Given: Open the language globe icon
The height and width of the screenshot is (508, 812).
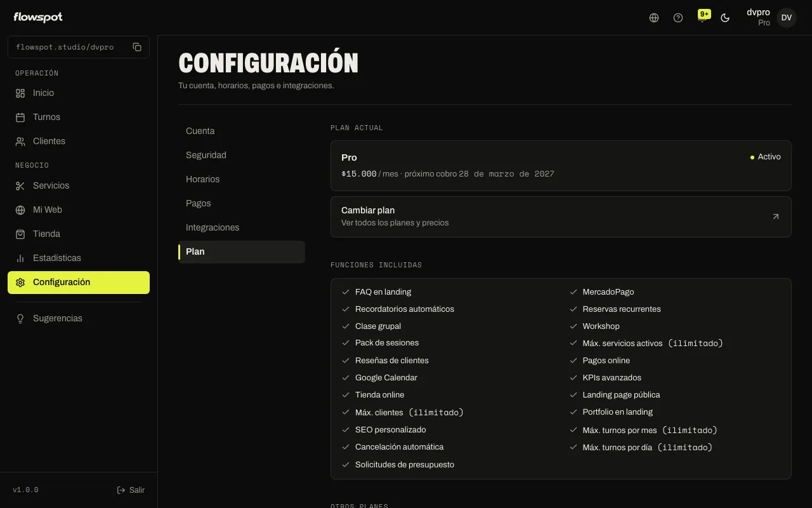Looking at the screenshot, I should pyautogui.click(x=654, y=18).
